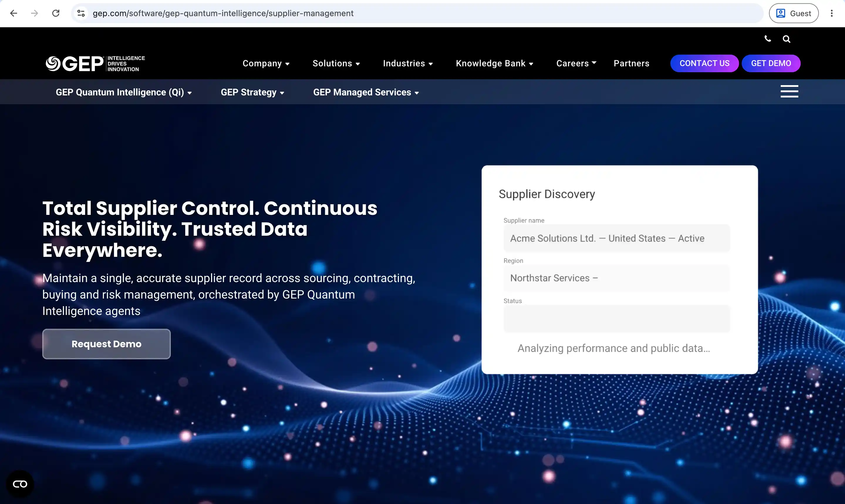845x504 pixels.
Task: Click the 'Total Supplier Control' headline
Action: click(x=210, y=229)
